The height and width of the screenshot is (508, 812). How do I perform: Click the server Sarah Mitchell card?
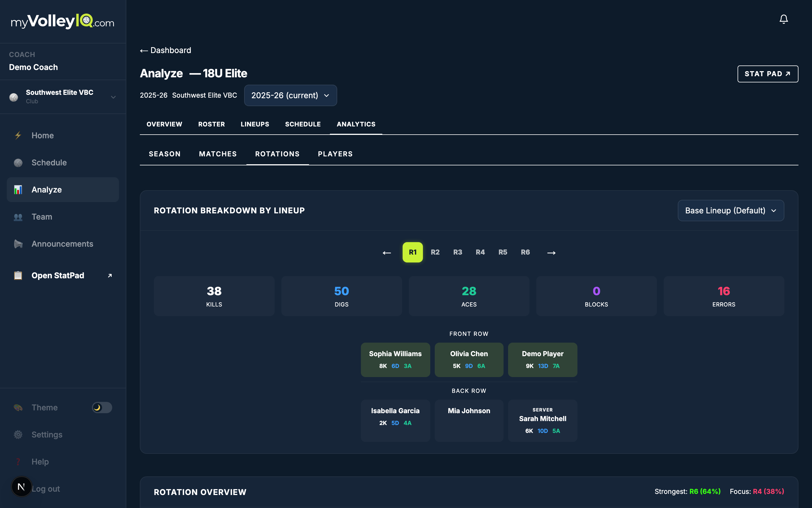542,421
